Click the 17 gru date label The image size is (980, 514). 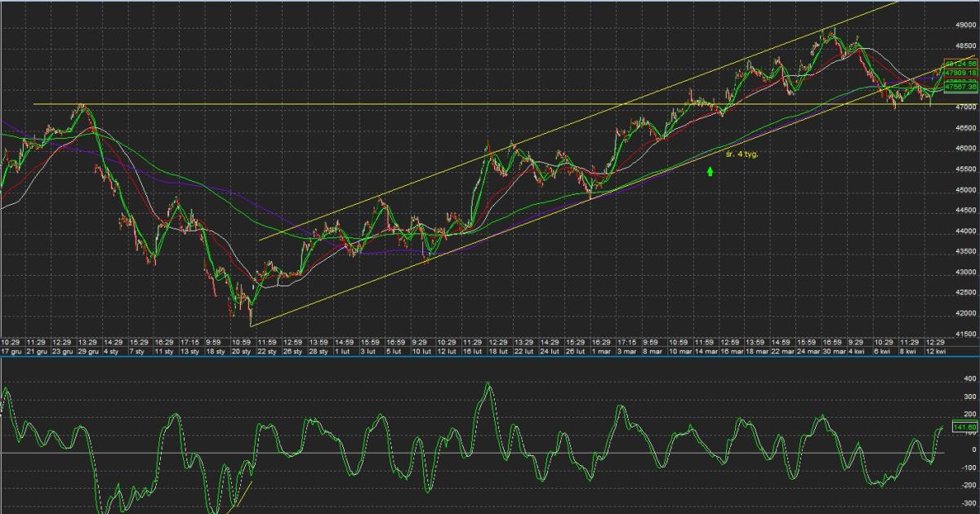11,351
